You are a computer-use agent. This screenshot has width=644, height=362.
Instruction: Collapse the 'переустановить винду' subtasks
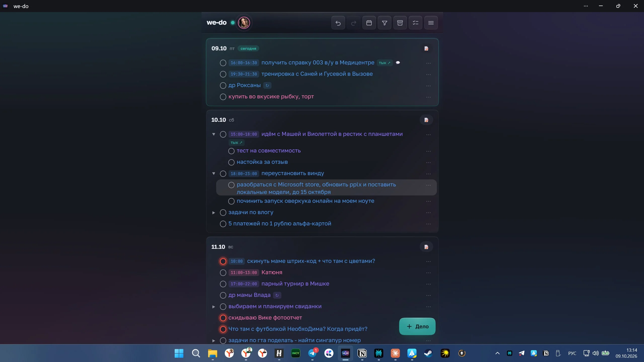[x=214, y=174]
